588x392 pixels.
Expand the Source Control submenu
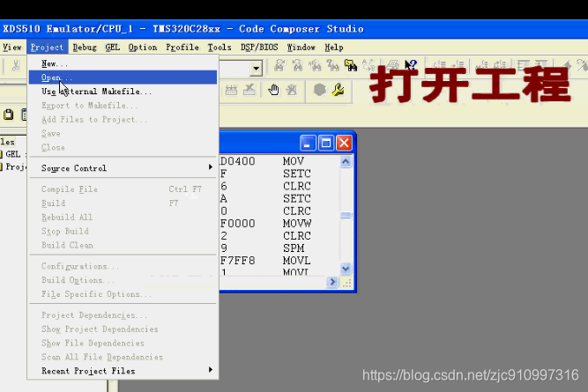click(123, 168)
